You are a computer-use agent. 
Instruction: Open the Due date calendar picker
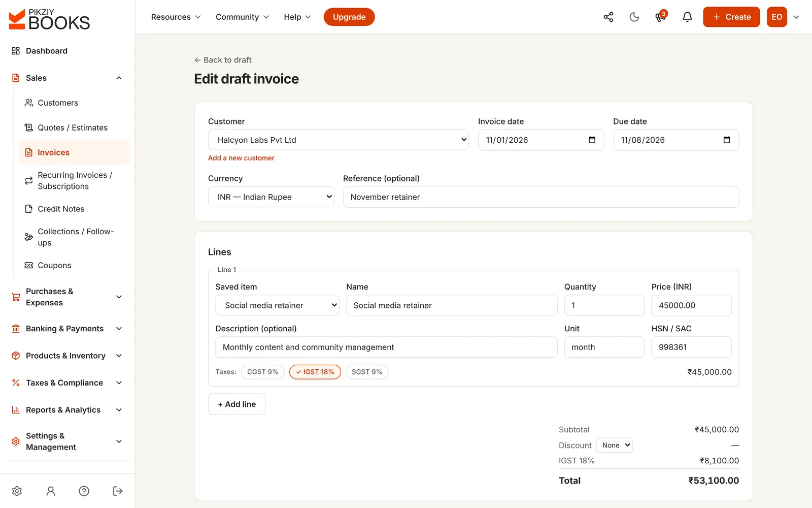727,140
